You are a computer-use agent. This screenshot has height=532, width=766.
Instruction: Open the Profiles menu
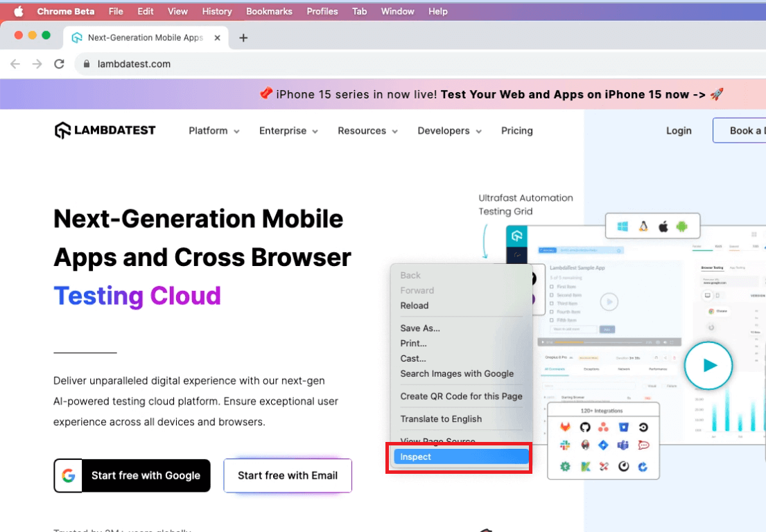click(322, 11)
